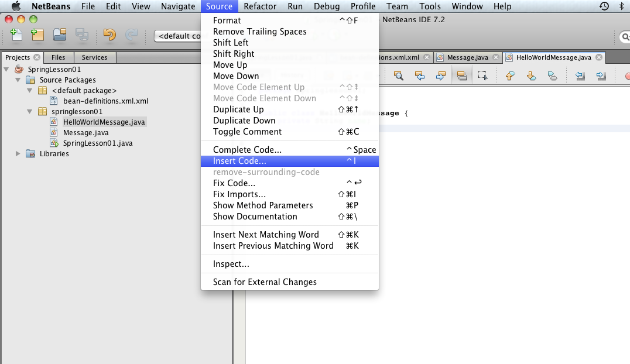This screenshot has height=364, width=630.
Task: Select Duplicate Down menu item
Action: [x=290, y=120]
